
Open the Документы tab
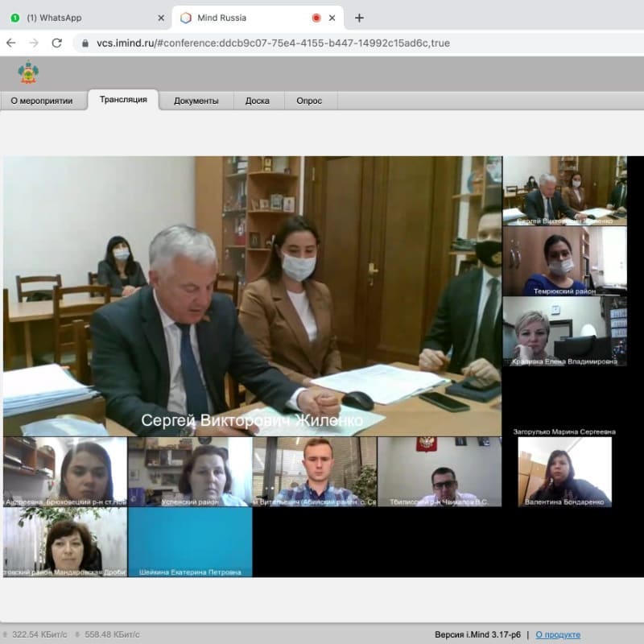click(x=196, y=101)
